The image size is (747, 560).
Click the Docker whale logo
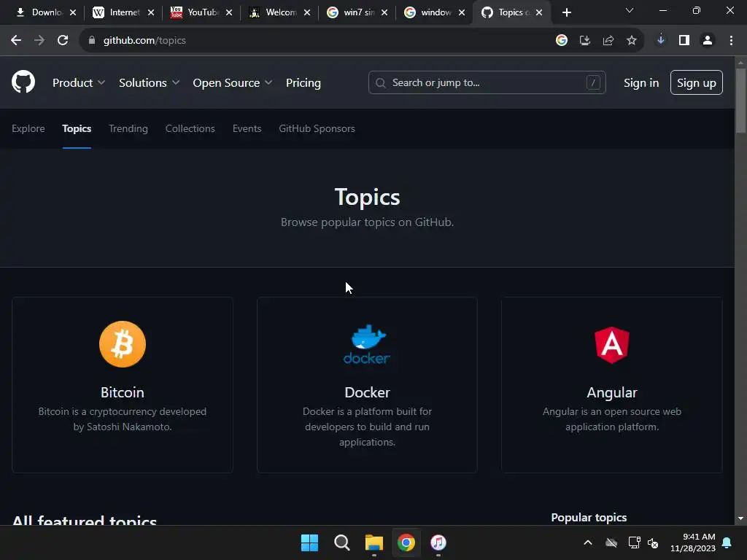pos(368,344)
